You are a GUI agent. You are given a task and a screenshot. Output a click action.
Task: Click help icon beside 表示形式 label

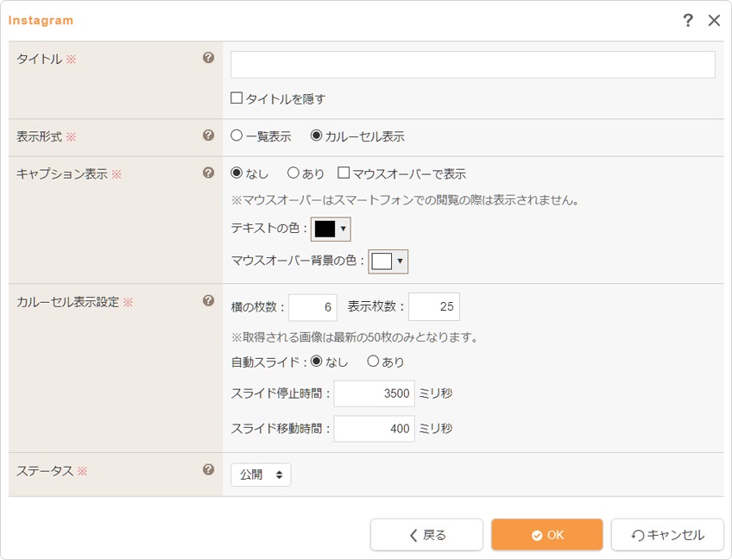pos(208,135)
